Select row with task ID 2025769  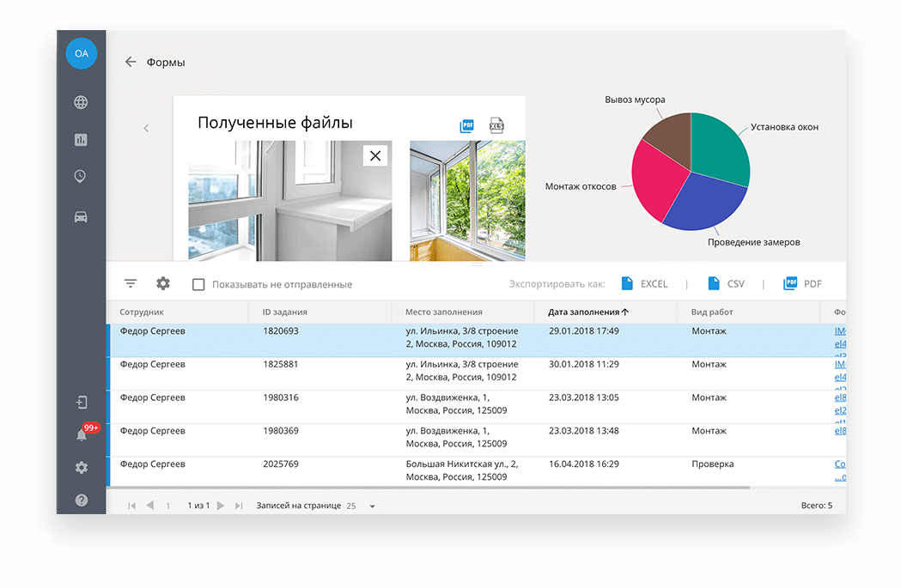click(476, 471)
